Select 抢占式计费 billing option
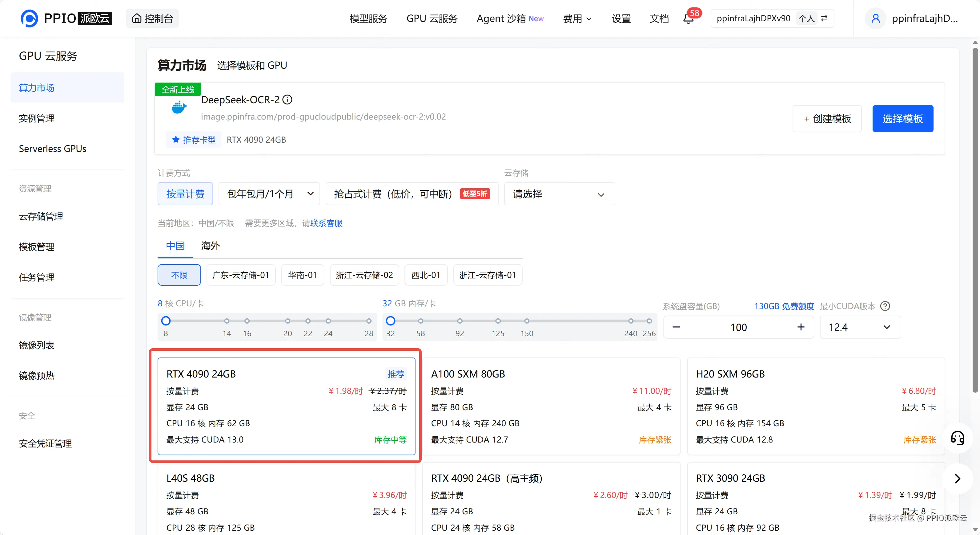Image resolution: width=980 pixels, height=535 pixels. coord(412,194)
